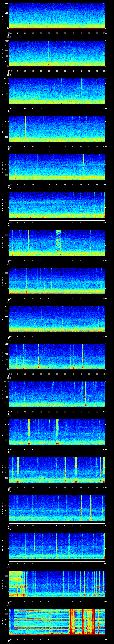The width and height of the screenshot is (114, 644).
Task: Click the spectrogram panel starting at 23:39:00
Action: [57, 129]
